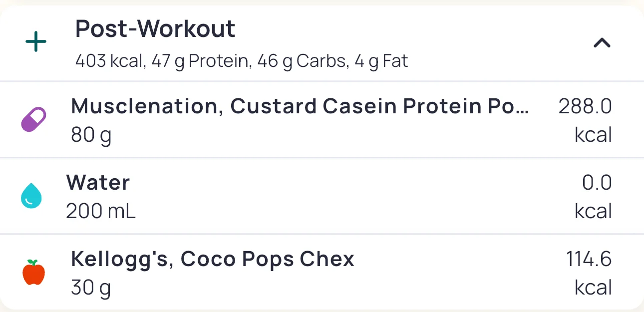
Task: Click the 0.0 calorie value
Action: (x=597, y=183)
